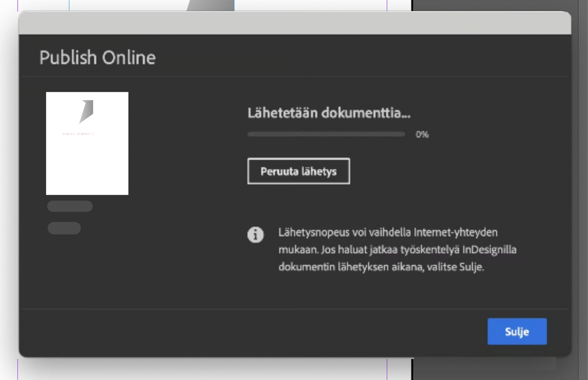Click the blue Sulje button

click(517, 331)
